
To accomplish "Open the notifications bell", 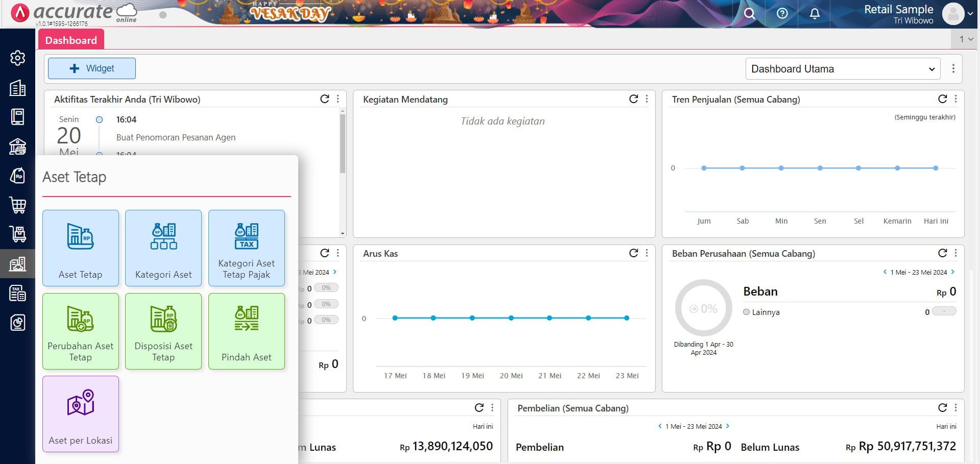I will 814,14.
